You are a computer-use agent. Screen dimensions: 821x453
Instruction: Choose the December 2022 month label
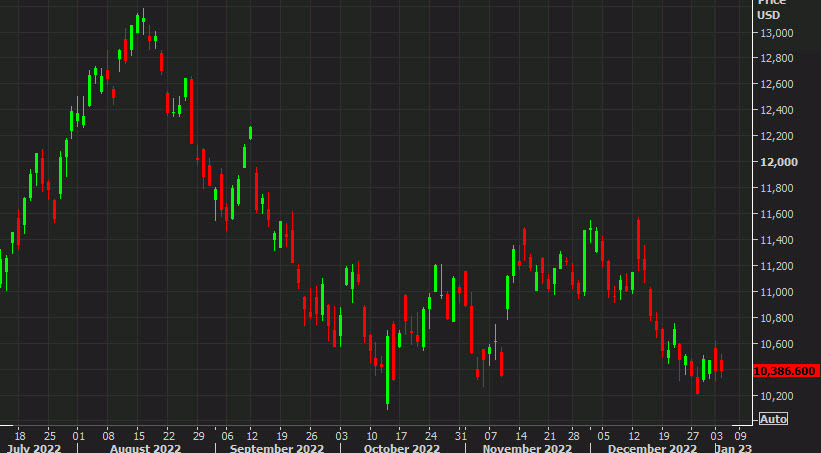click(x=652, y=448)
